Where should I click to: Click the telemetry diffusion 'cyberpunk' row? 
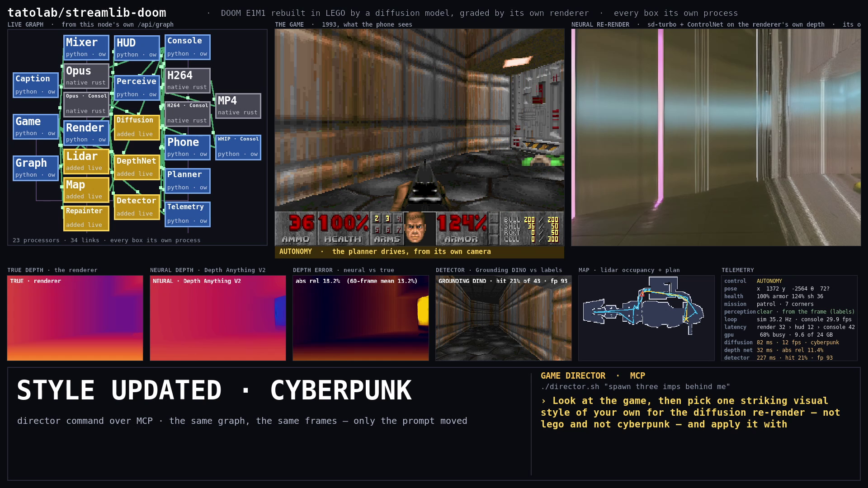[789, 343]
